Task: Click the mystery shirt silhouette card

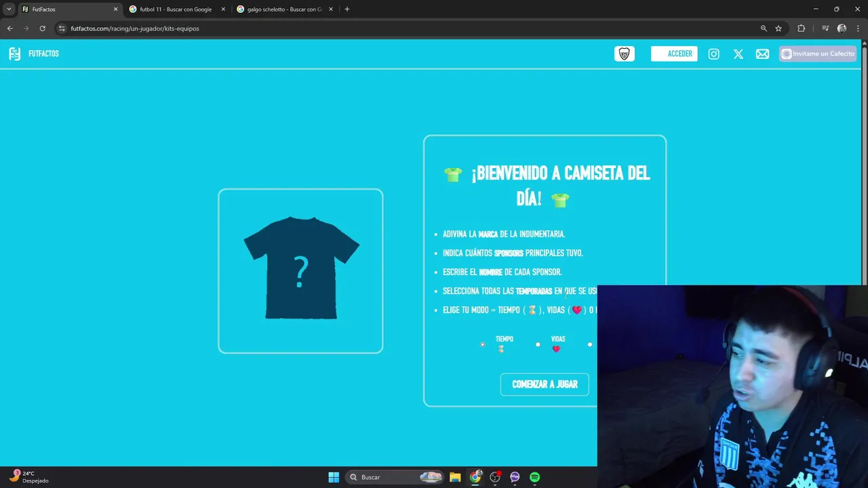Action: click(x=300, y=271)
